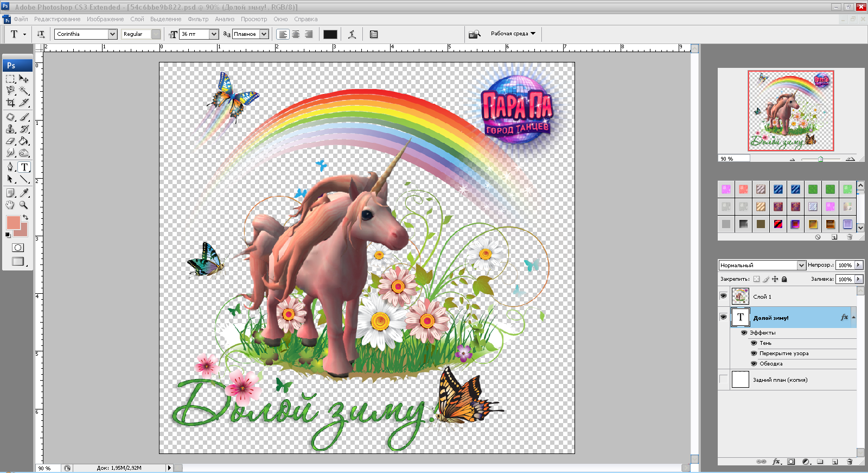This screenshot has height=473, width=868.
Task: Center the text alignment
Action: 296,34
